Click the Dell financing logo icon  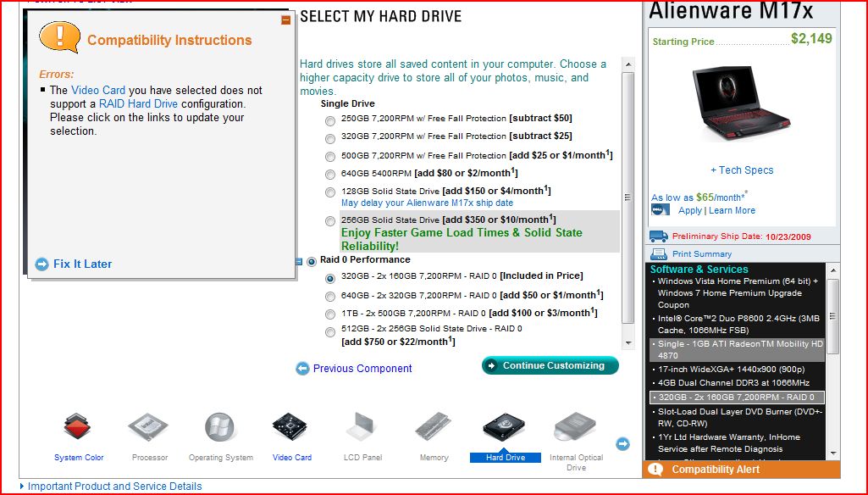661,210
